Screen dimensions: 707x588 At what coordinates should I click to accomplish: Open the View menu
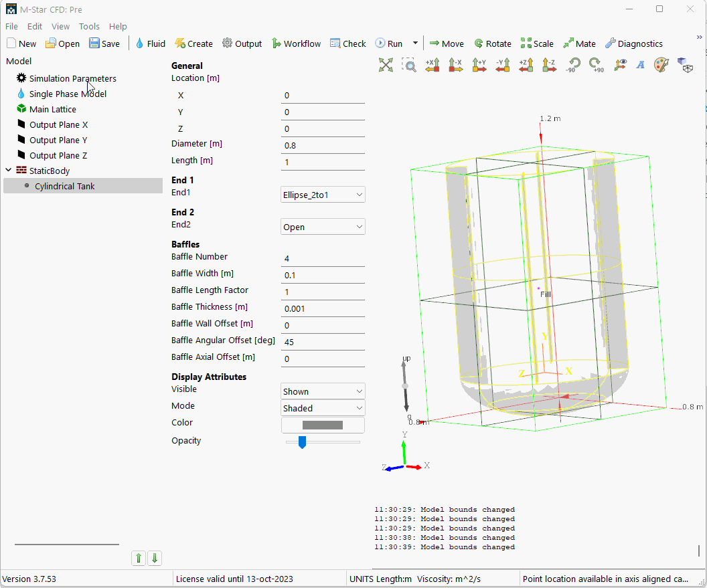tap(60, 27)
